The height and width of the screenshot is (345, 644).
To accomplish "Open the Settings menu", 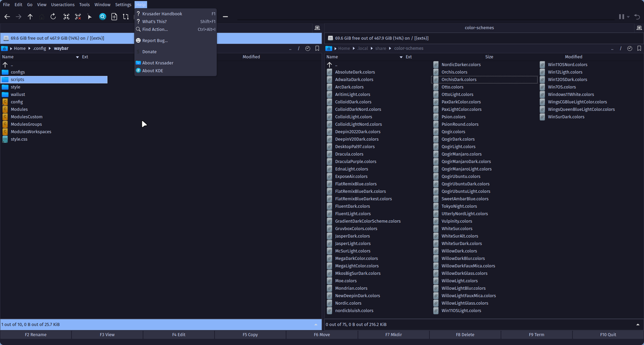I will click(x=123, y=5).
